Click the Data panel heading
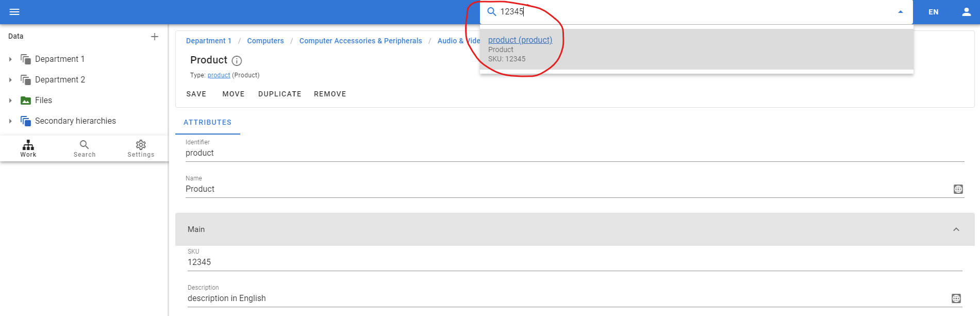This screenshot has height=316, width=980. pos(16,36)
